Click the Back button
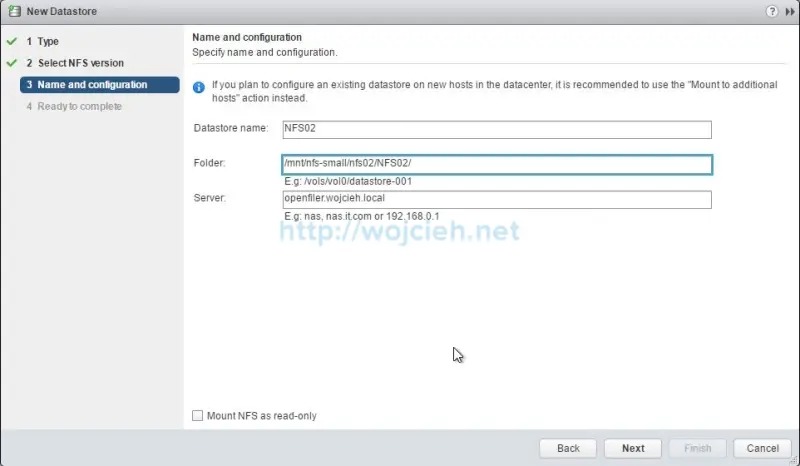 click(568, 448)
